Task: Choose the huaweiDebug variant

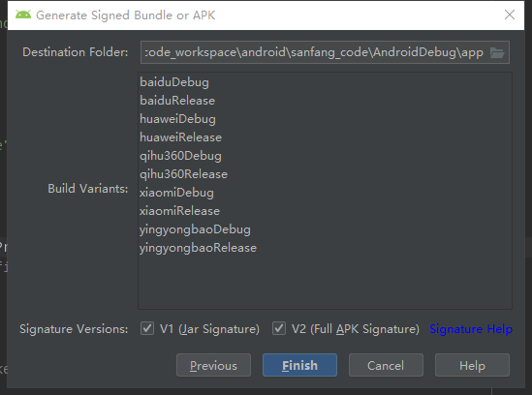Action: 325,119
